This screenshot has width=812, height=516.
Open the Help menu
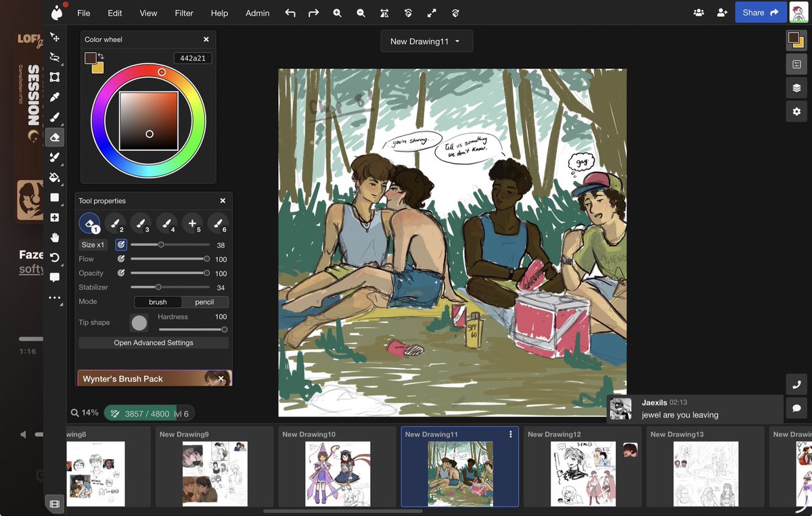[219, 13]
